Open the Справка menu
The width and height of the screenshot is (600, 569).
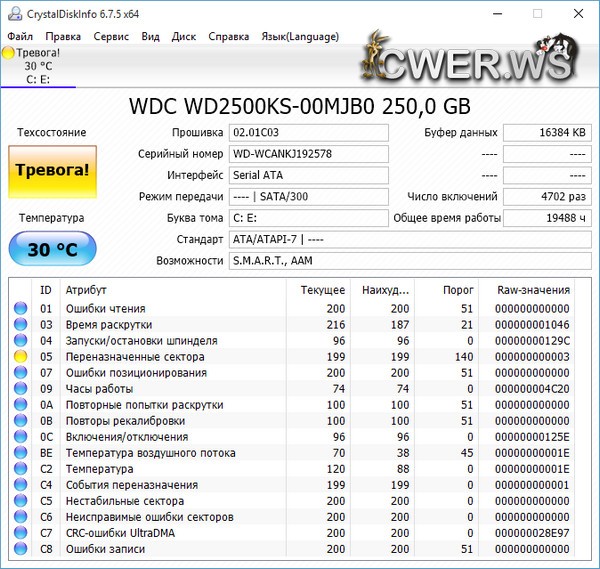click(x=229, y=36)
